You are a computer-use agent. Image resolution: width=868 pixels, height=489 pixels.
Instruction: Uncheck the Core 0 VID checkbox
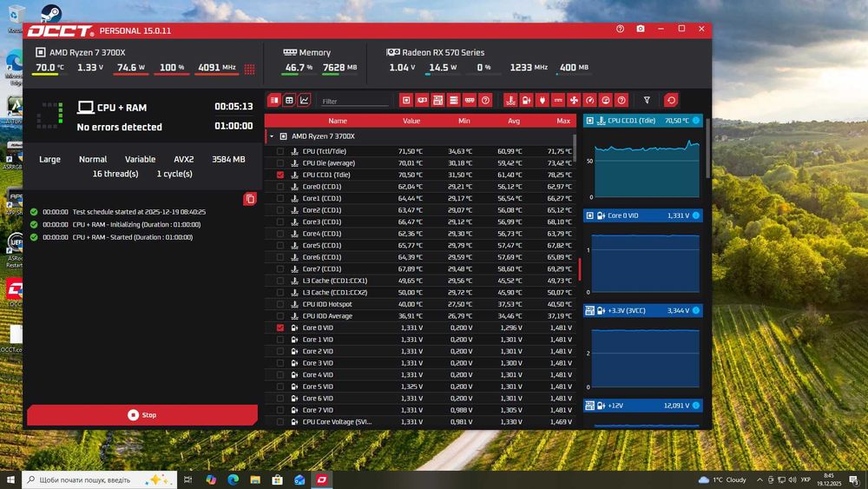click(x=280, y=327)
